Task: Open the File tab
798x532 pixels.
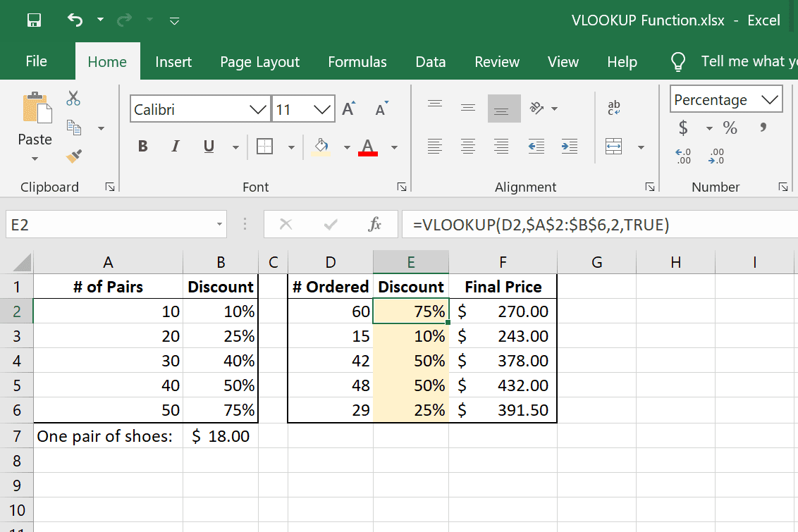Action: (36, 61)
